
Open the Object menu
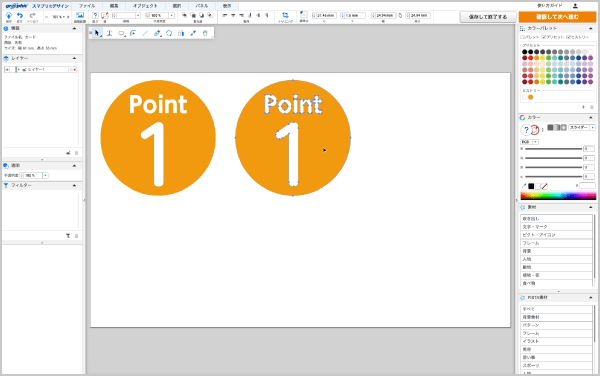[145, 6]
